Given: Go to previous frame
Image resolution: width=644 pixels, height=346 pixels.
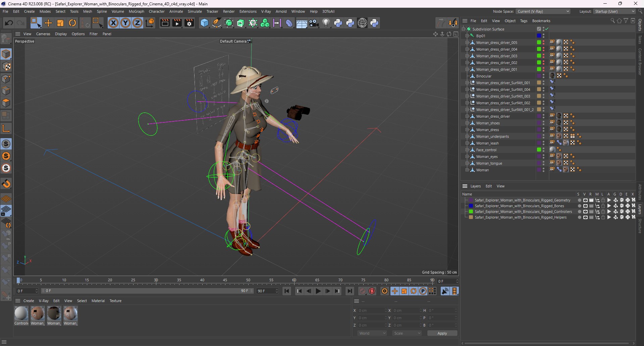Looking at the screenshot, I should click(x=309, y=291).
